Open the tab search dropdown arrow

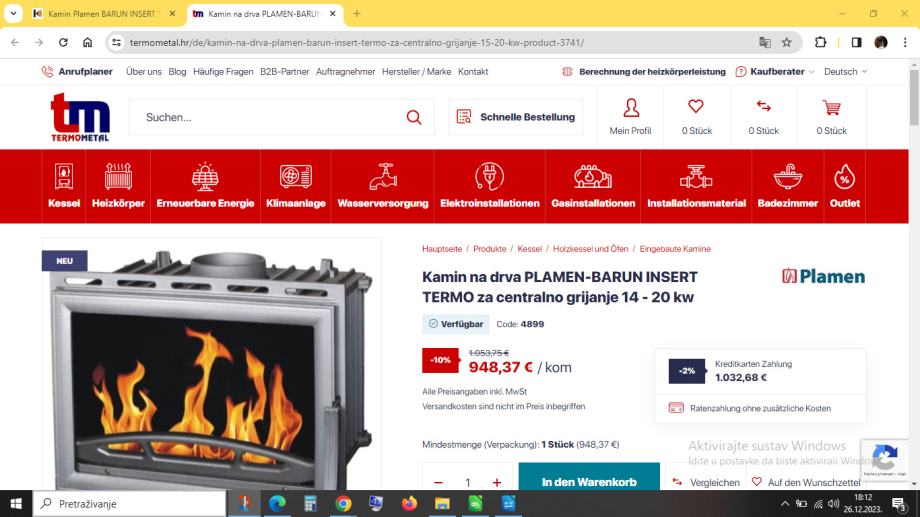click(13, 13)
